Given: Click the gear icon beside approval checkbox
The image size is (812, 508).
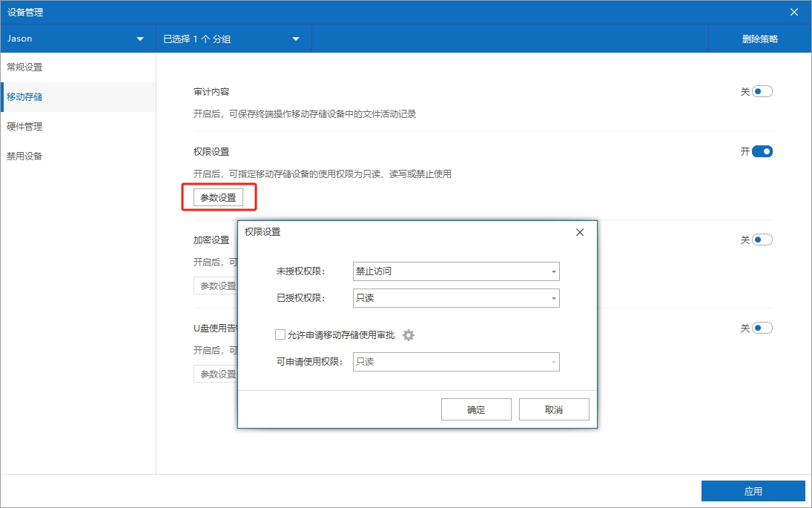Looking at the screenshot, I should (409, 335).
